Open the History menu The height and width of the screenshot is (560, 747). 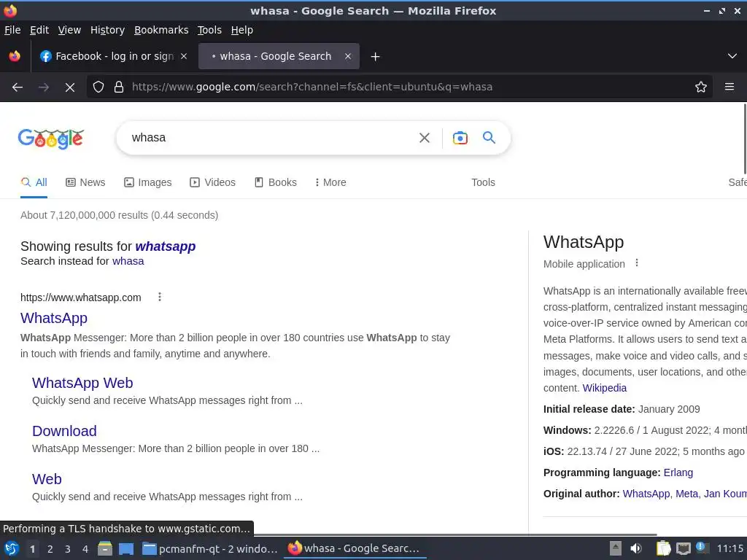[x=107, y=30]
